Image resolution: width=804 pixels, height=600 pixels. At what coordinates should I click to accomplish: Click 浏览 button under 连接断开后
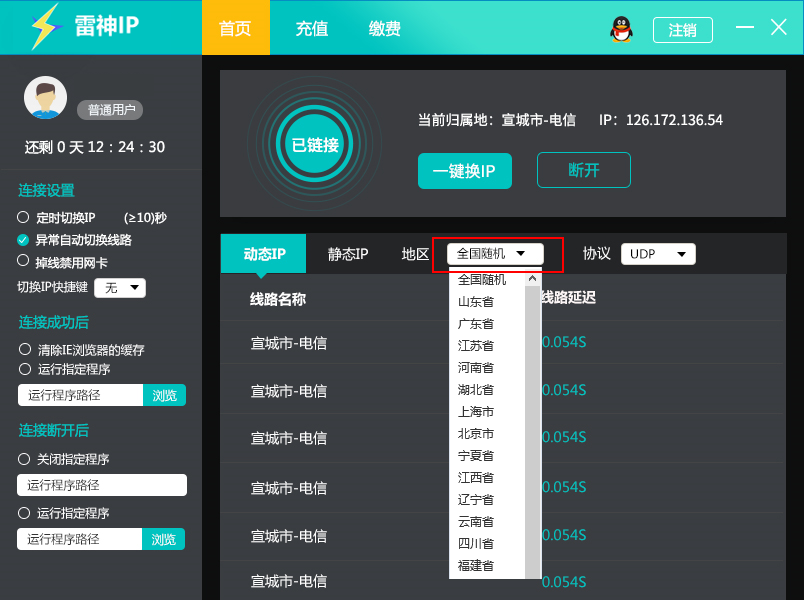[x=163, y=539]
